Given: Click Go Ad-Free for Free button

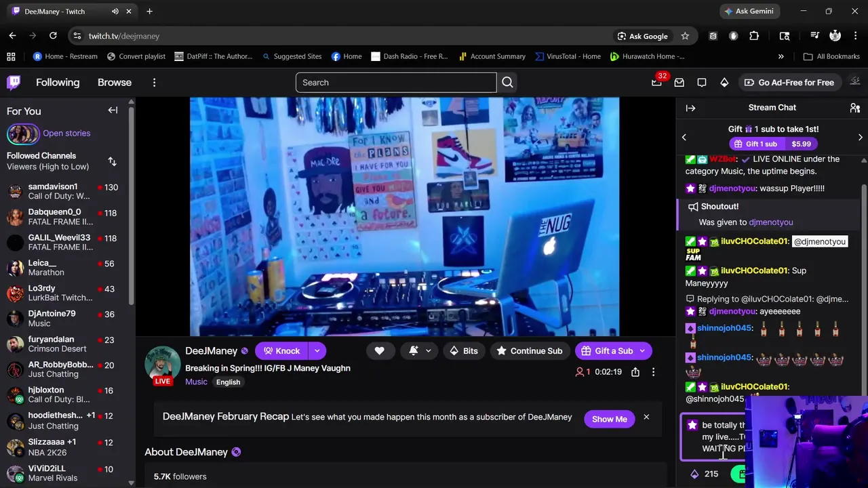Looking at the screenshot, I should coord(789,83).
